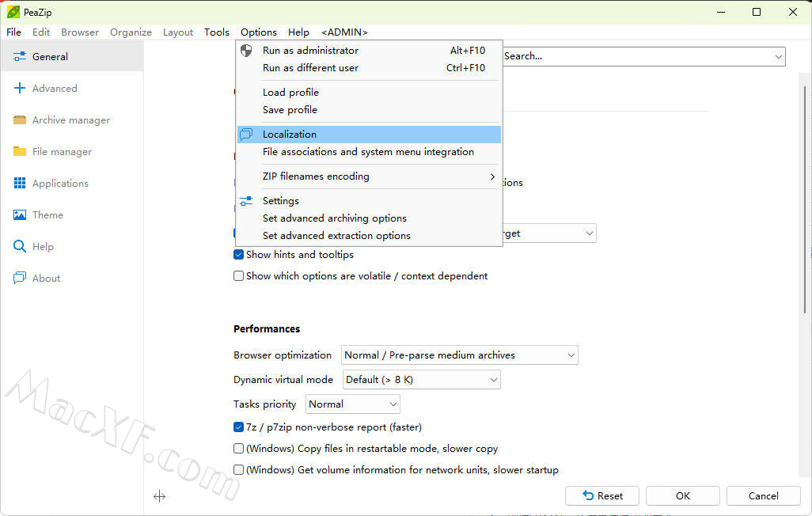The height and width of the screenshot is (516, 812).
Task: Go to Advanced settings section
Action: 72,88
